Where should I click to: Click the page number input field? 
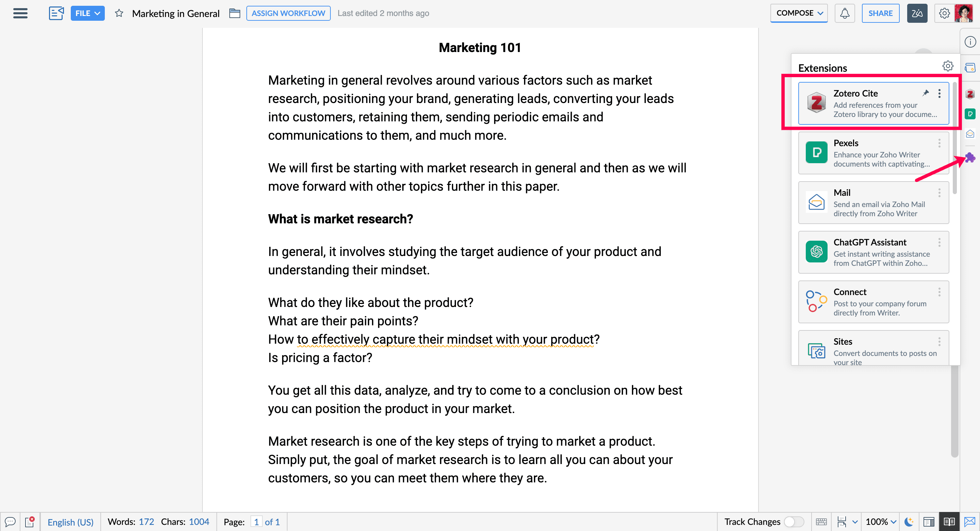[x=256, y=522]
